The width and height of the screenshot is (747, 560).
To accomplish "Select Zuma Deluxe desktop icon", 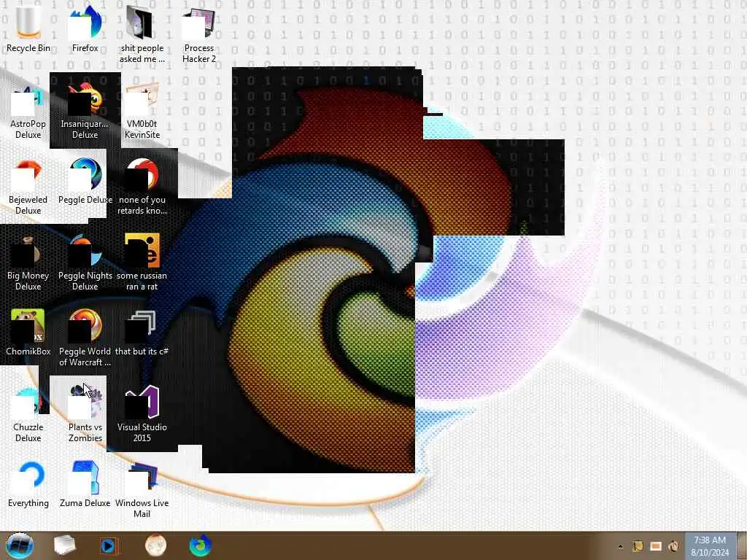I will coord(85,485).
